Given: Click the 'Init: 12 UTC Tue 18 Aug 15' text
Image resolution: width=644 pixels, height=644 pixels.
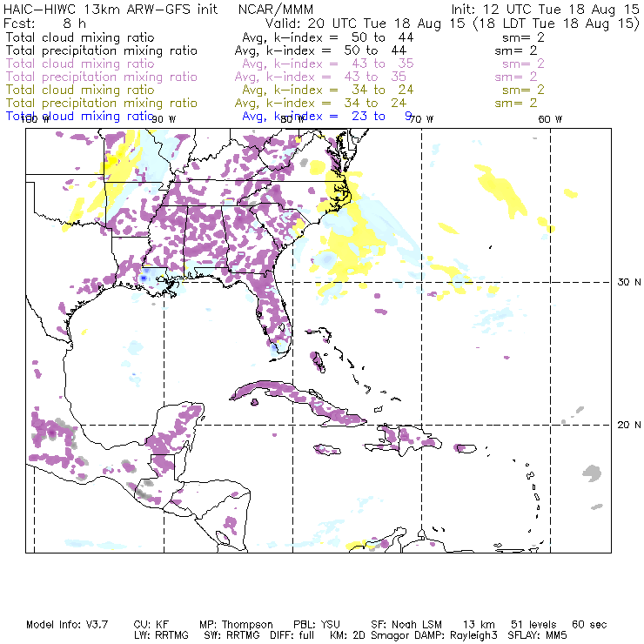Looking at the screenshot, I should [546, 10].
